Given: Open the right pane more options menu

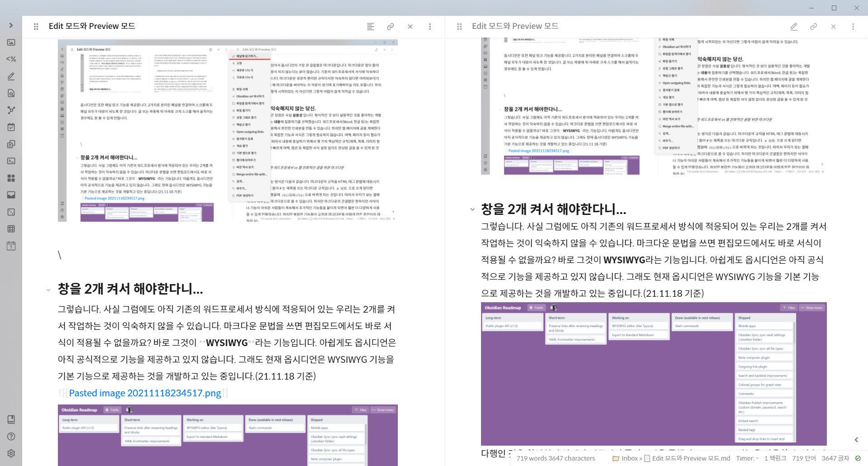Looking at the screenshot, I should click(853, 27).
